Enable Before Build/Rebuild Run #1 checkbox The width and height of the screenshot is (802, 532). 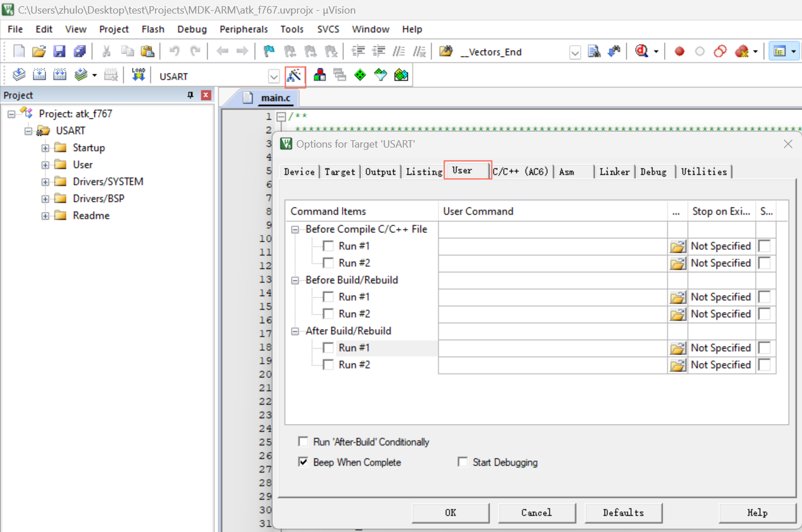(328, 297)
